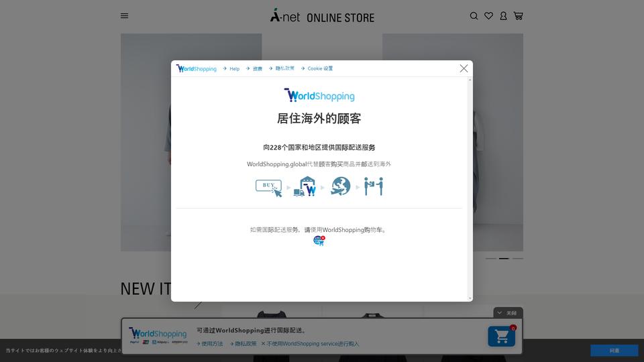Collapse the banner with 关闭 toggle
The height and width of the screenshot is (362, 644).
click(508, 313)
